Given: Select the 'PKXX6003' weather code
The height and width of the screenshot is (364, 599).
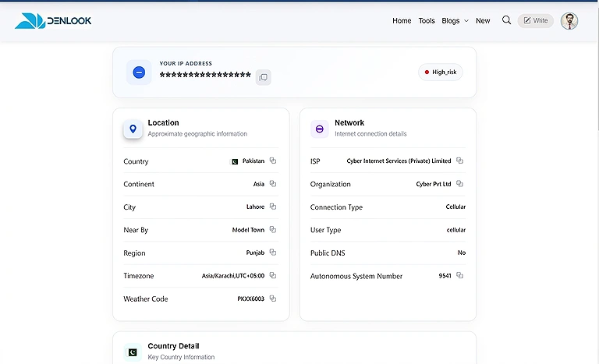Looking at the screenshot, I should (x=250, y=299).
